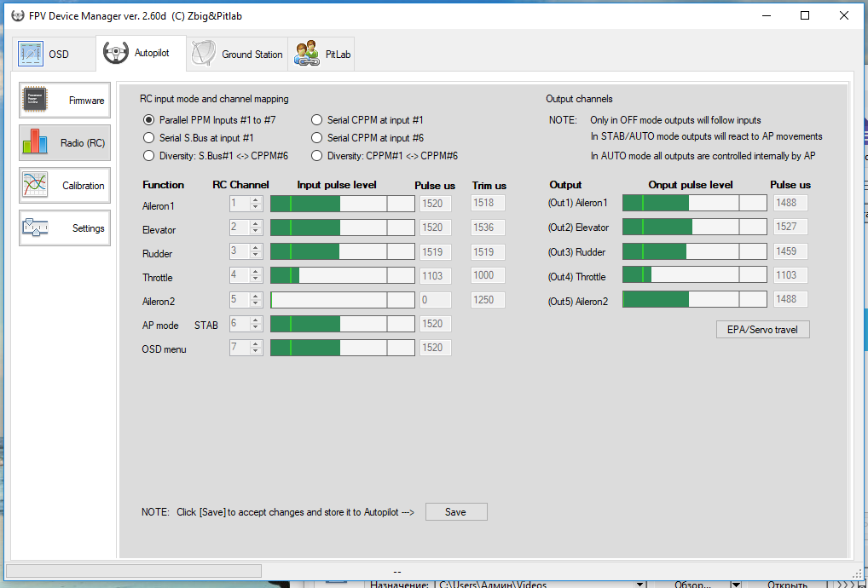Select Serial S.Bus at input #1
The image size is (868, 588).
149,138
